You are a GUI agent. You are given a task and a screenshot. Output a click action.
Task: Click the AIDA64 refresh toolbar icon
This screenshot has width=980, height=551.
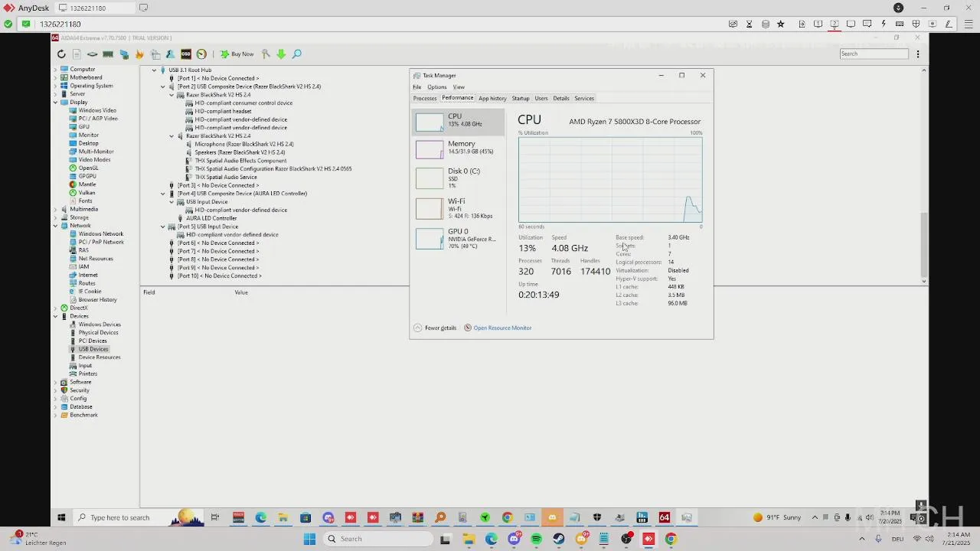click(61, 54)
